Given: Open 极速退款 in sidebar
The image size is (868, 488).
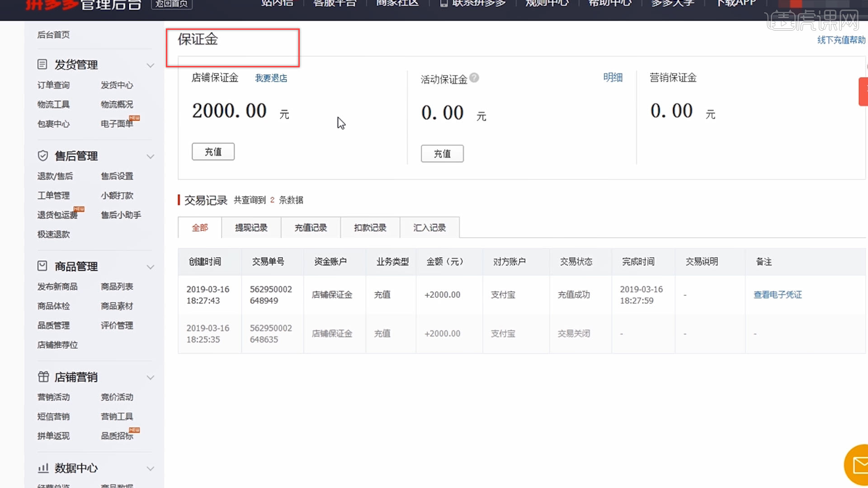Looking at the screenshot, I should (53, 235).
